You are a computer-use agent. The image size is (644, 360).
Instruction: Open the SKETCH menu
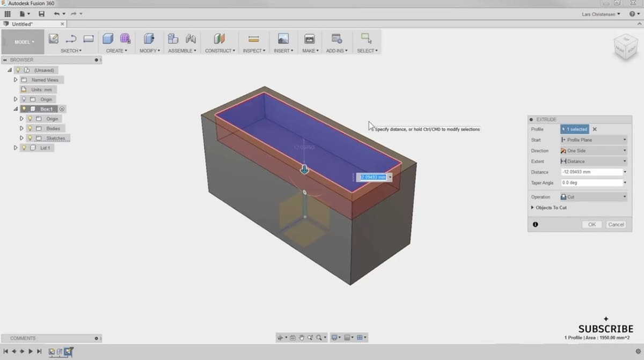71,50
